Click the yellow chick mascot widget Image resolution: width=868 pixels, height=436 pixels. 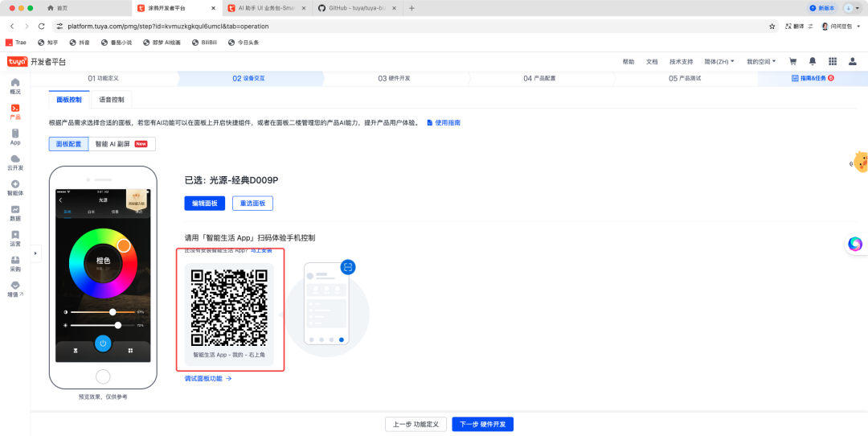(859, 162)
